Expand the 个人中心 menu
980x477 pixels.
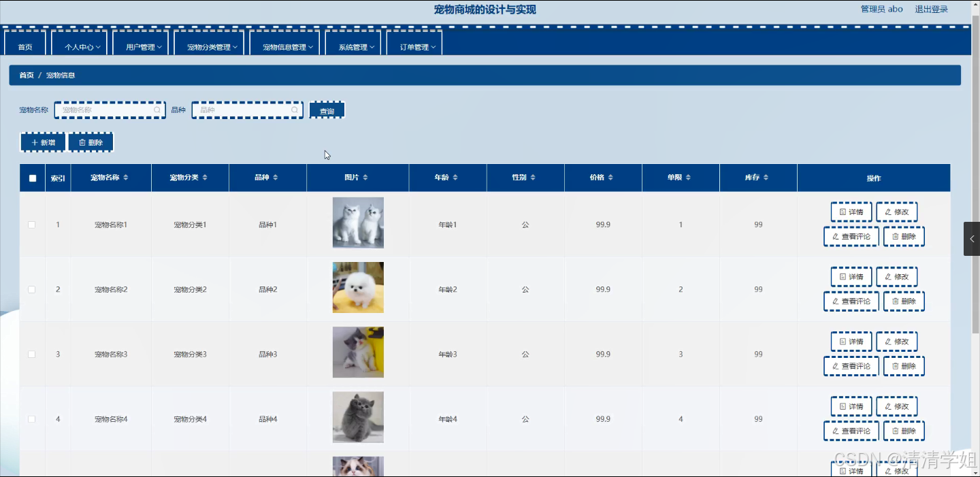click(80, 44)
